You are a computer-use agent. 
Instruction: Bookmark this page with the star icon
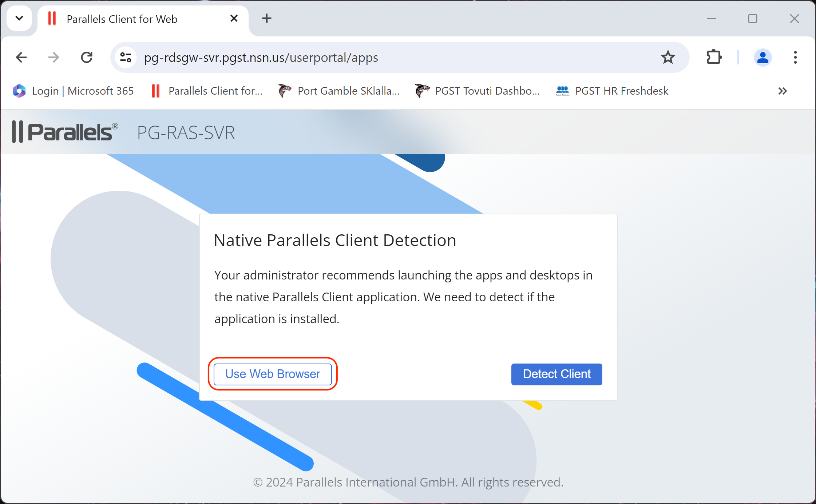coord(668,57)
